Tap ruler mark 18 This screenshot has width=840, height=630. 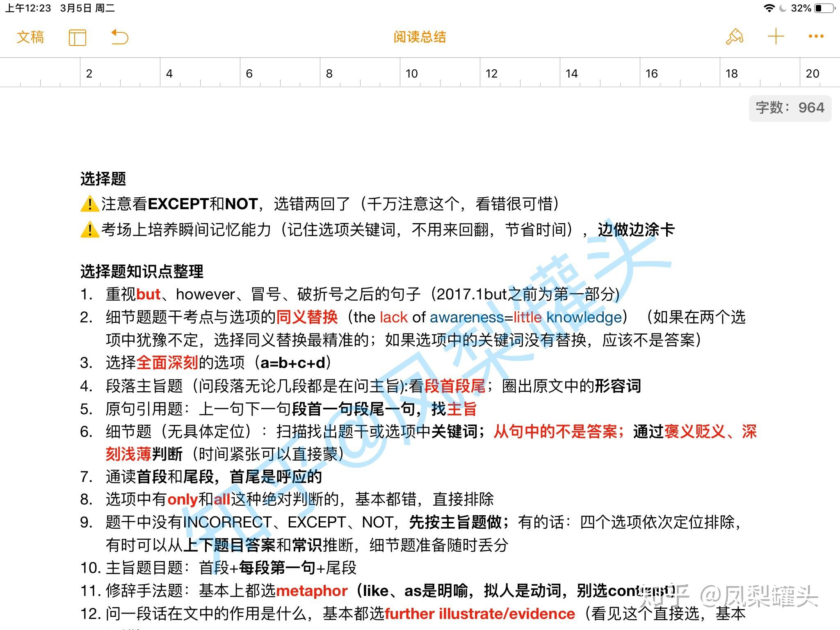pyautogui.click(x=731, y=73)
